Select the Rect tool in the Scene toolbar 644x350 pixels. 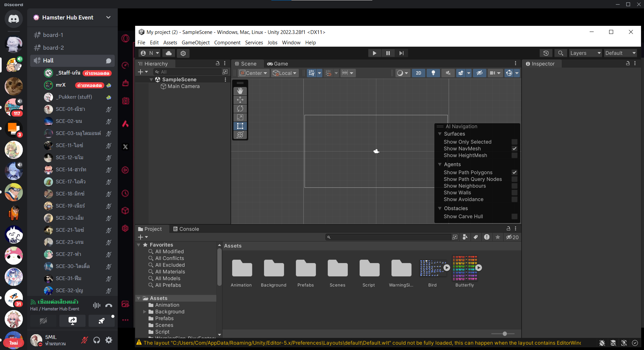pos(240,126)
